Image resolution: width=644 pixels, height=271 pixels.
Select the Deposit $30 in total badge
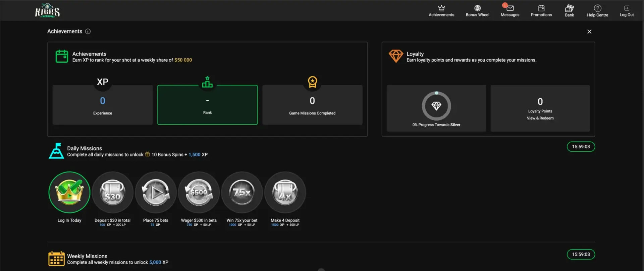(113, 192)
